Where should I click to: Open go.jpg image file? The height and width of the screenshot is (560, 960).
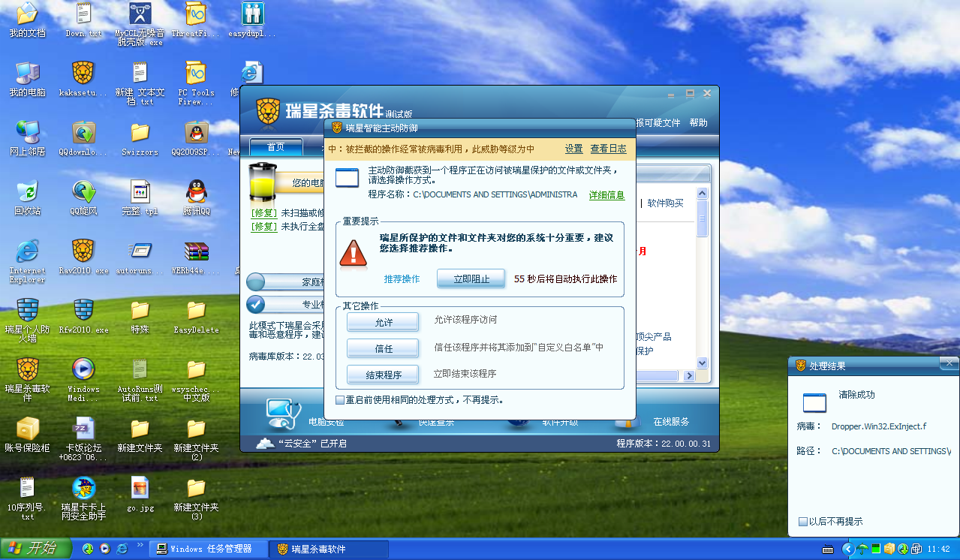point(140,493)
